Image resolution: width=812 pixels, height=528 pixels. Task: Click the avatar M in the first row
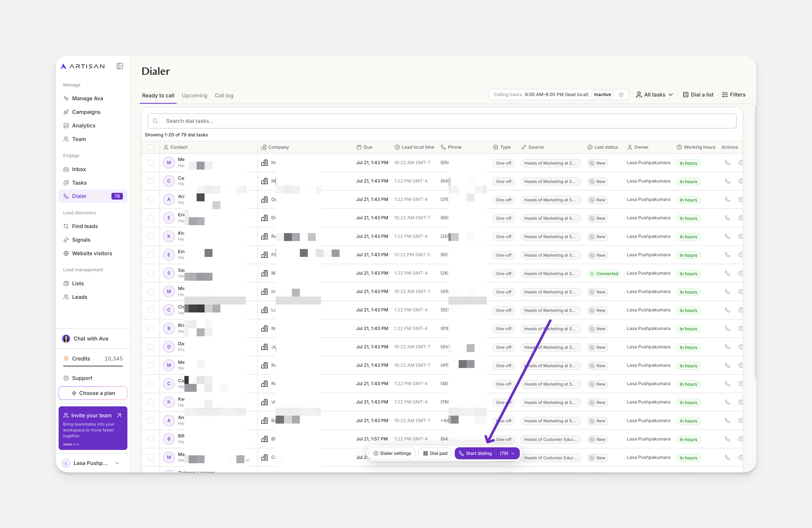click(169, 163)
